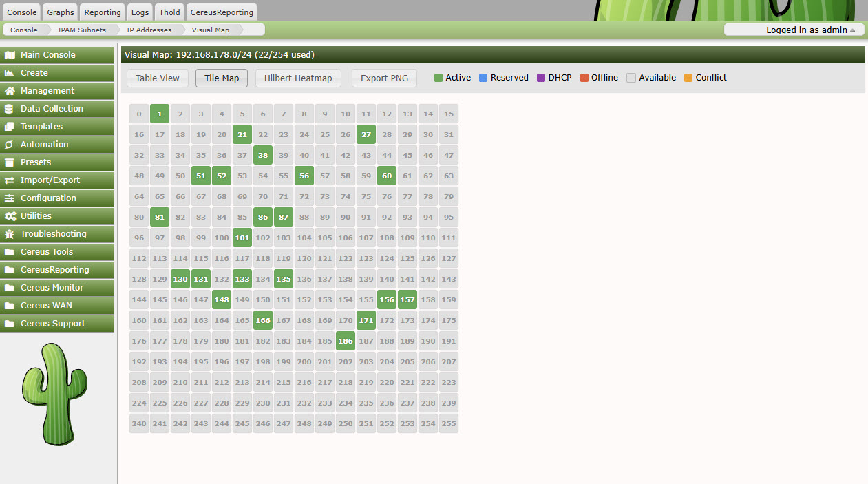Viewport: 868px width, 484px height.
Task: Open the Thold tab
Action: 169,12
